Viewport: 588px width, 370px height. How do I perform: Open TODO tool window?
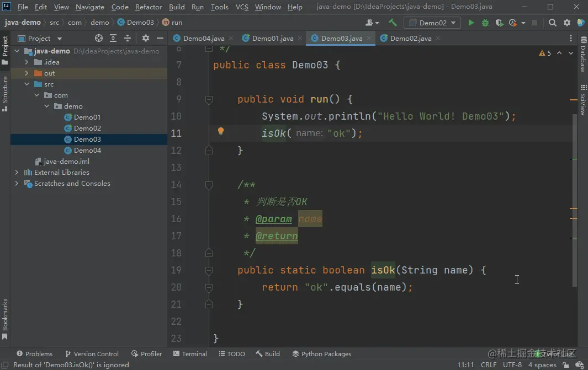pos(232,354)
